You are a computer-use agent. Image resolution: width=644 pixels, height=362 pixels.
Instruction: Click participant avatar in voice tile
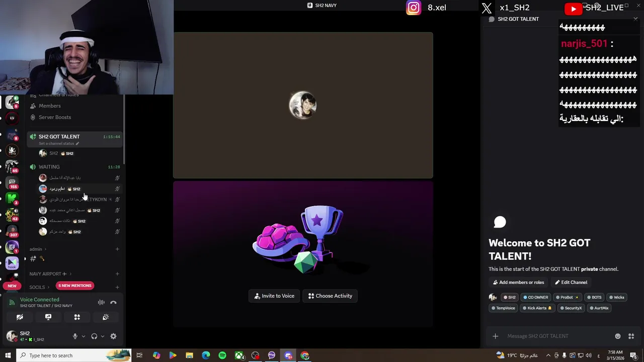(x=303, y=105)
